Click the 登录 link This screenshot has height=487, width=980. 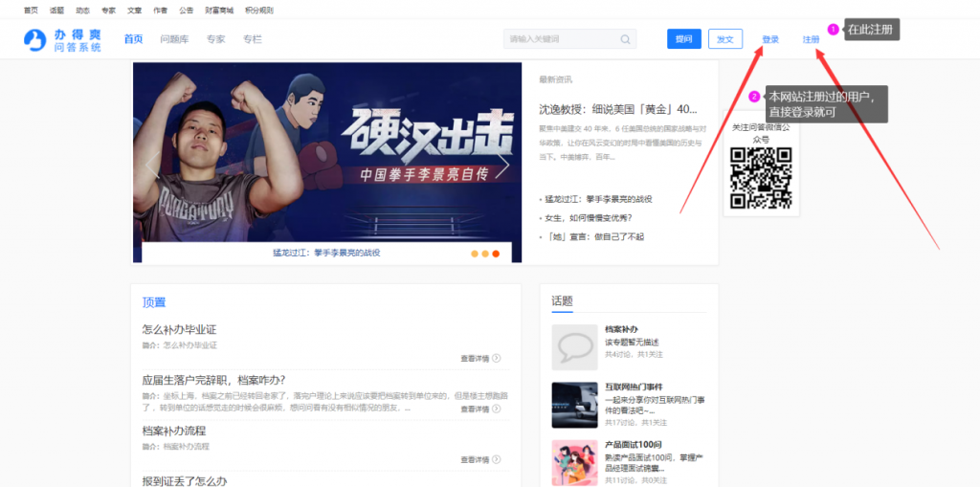coord(770,39)
